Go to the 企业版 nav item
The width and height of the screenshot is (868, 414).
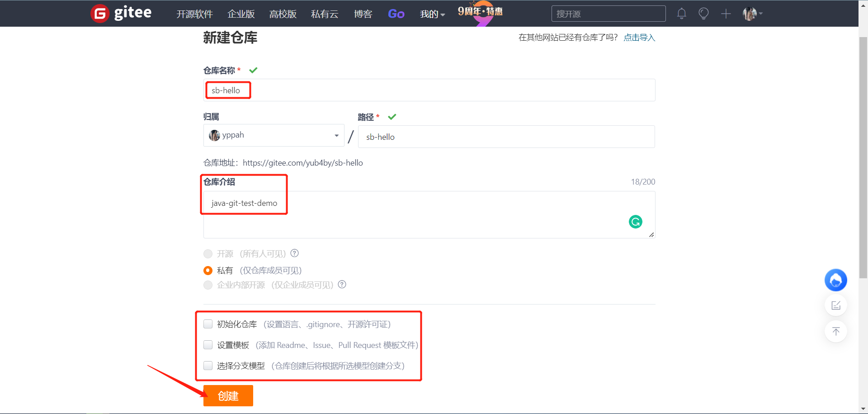click(241, 14)
